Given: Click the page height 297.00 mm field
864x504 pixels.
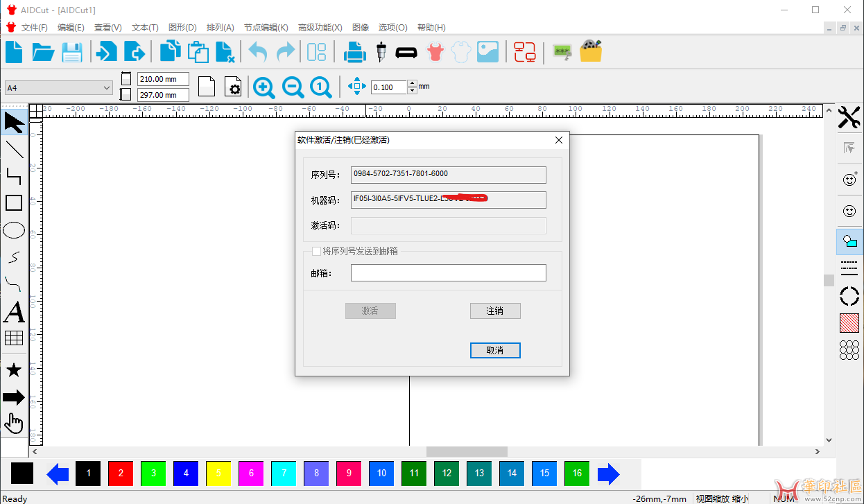Looking at the screenshot, I should coord(163,95).
